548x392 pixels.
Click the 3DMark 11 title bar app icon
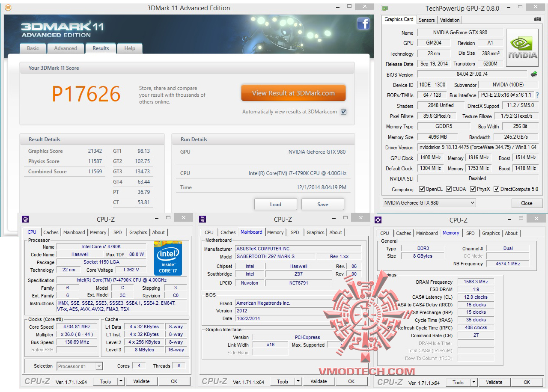point(8,8)
